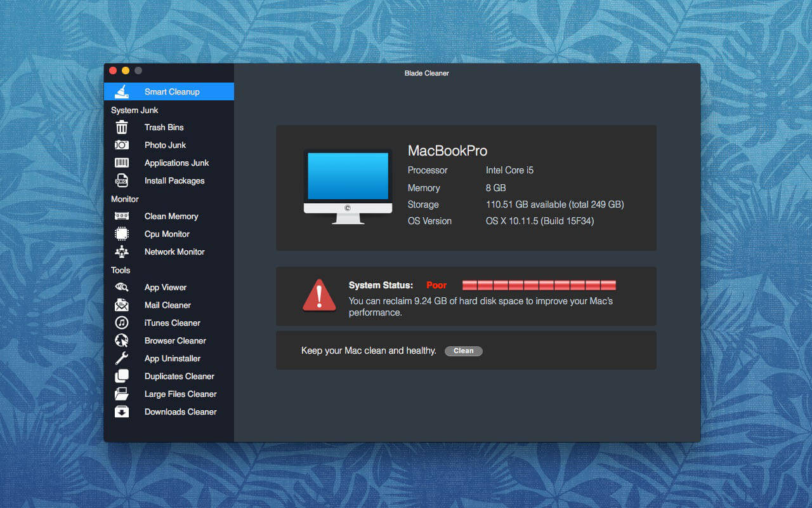Click the OS X 10.11.5 version value

(540, 221)
